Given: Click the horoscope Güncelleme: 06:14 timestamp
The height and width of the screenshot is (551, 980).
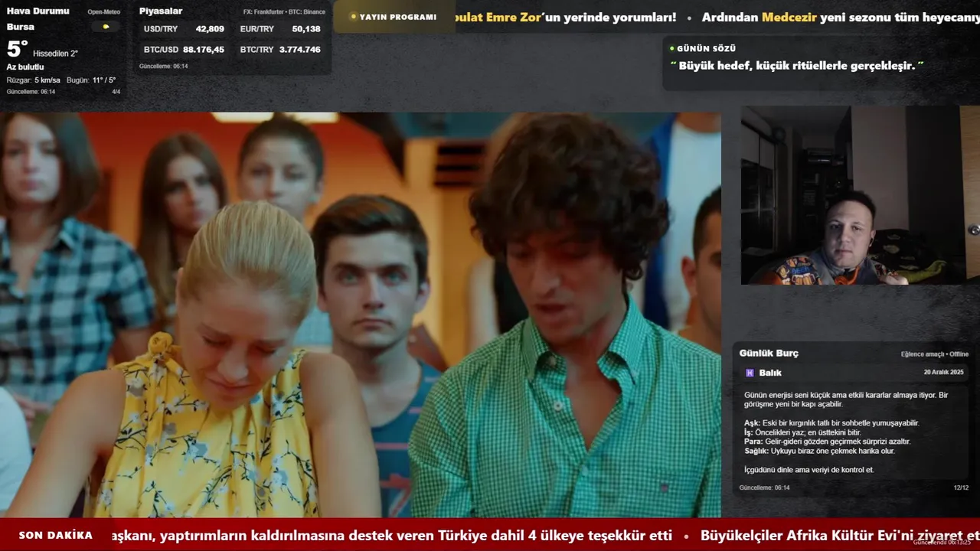Looking at the screenshot, I should click(764, 487).
